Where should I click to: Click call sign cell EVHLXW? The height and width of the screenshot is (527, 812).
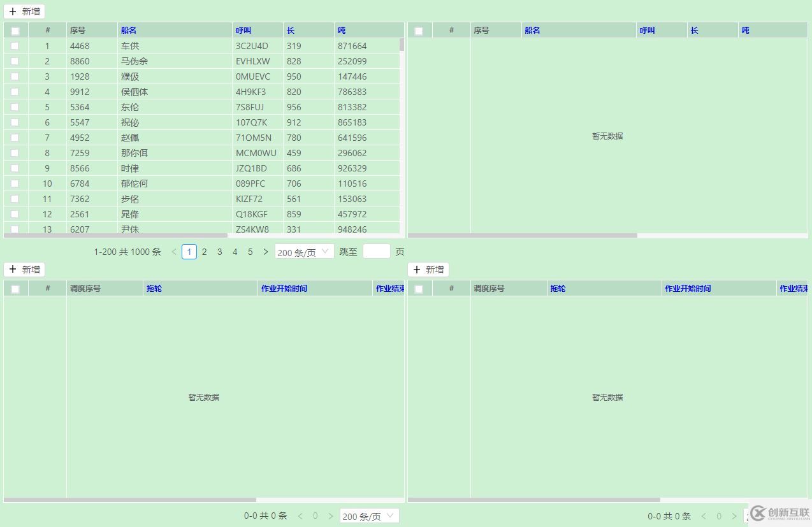(253, 61)
